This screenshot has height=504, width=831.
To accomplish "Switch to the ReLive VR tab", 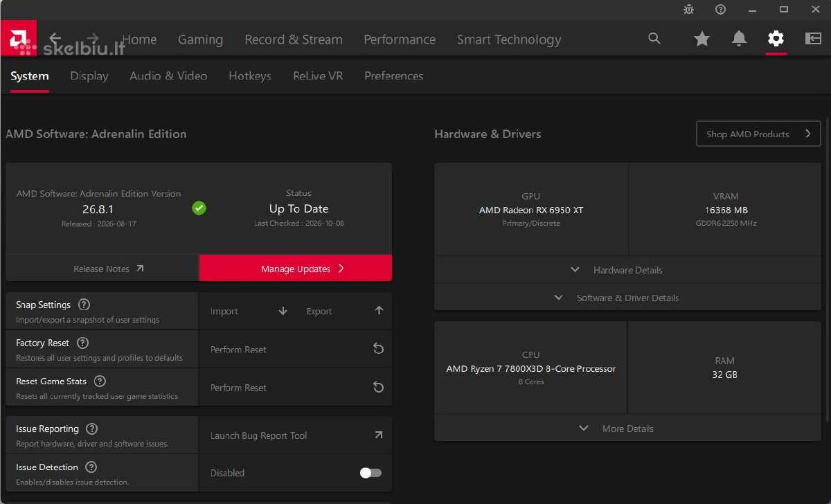I will click(318, 76).
